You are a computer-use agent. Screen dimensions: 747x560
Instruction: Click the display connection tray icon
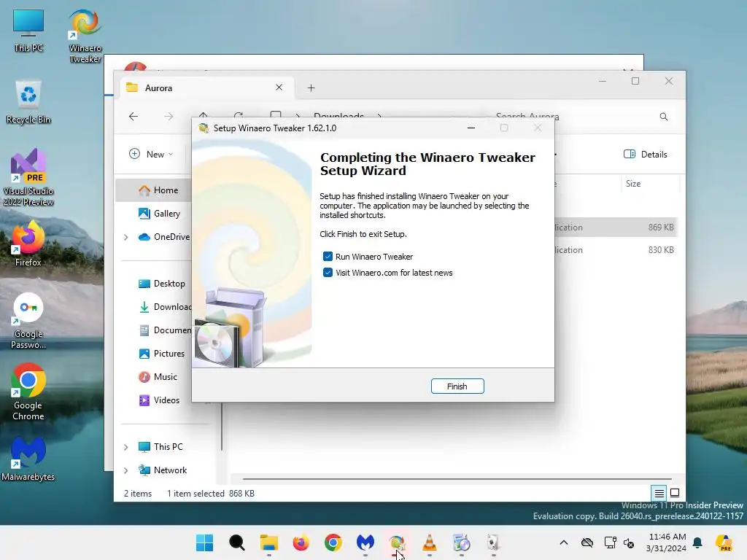610,542
